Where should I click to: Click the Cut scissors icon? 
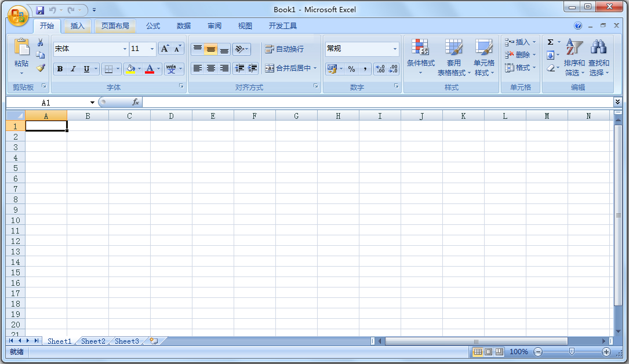(x=40, y=42)
